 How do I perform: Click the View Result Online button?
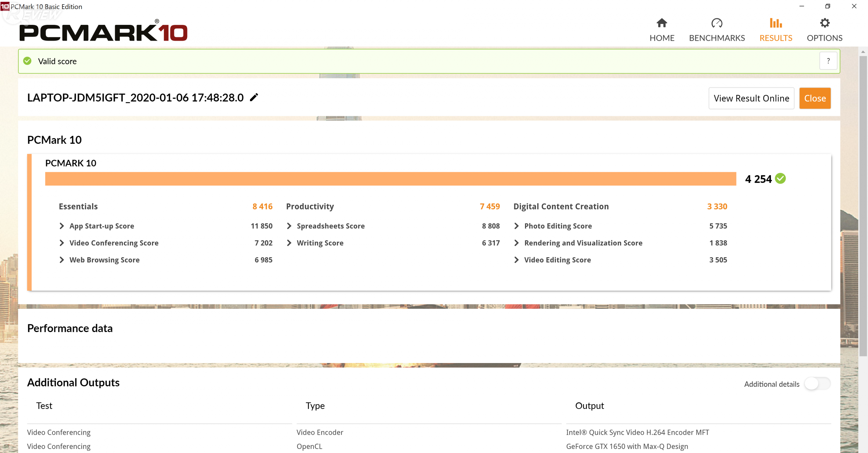(751, 98)
